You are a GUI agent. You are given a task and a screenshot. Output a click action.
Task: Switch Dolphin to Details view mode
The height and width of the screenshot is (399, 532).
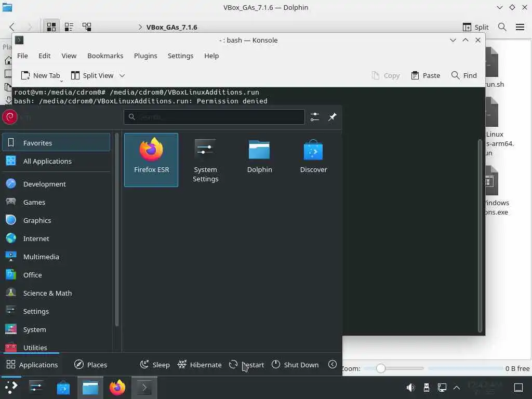(x=87, y=27)
